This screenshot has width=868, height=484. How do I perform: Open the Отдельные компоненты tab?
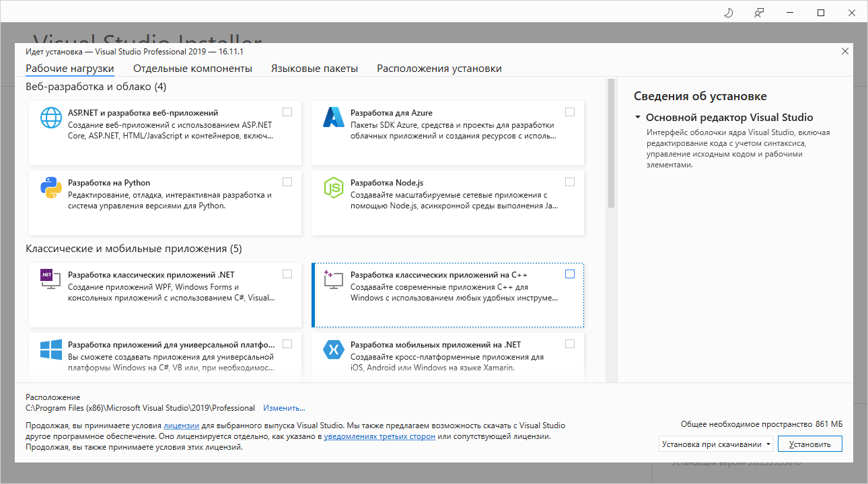(192, 69)
